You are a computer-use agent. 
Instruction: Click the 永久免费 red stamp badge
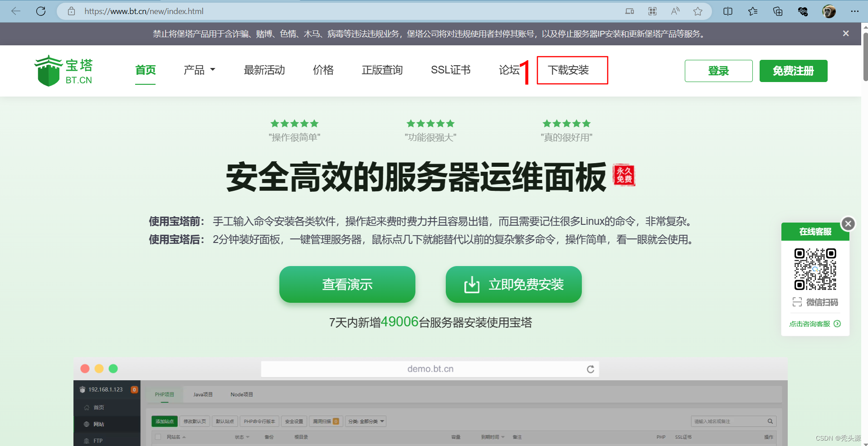coord(624,175)
